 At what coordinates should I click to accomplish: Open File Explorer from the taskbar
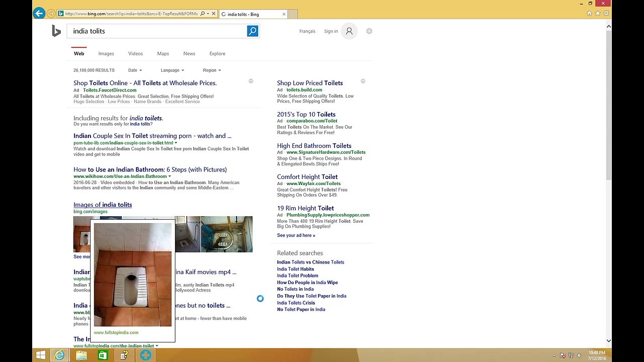pos(81,355)
